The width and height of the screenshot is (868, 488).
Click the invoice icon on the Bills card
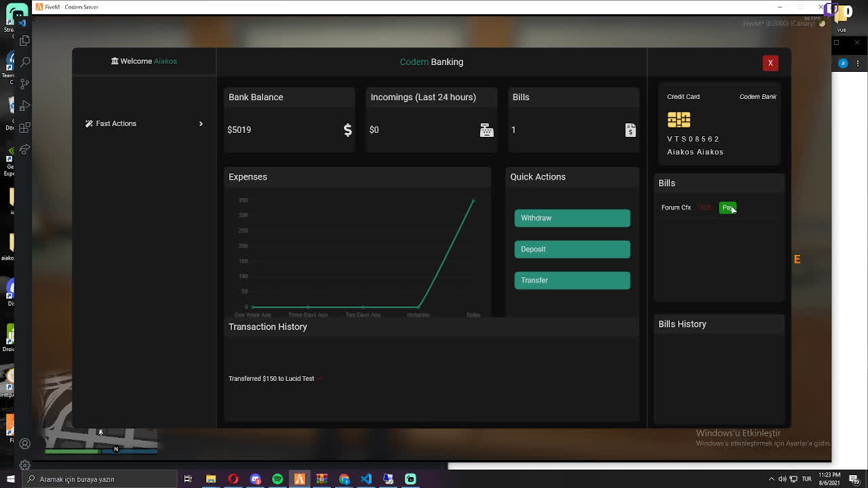[x=630, y=131]
